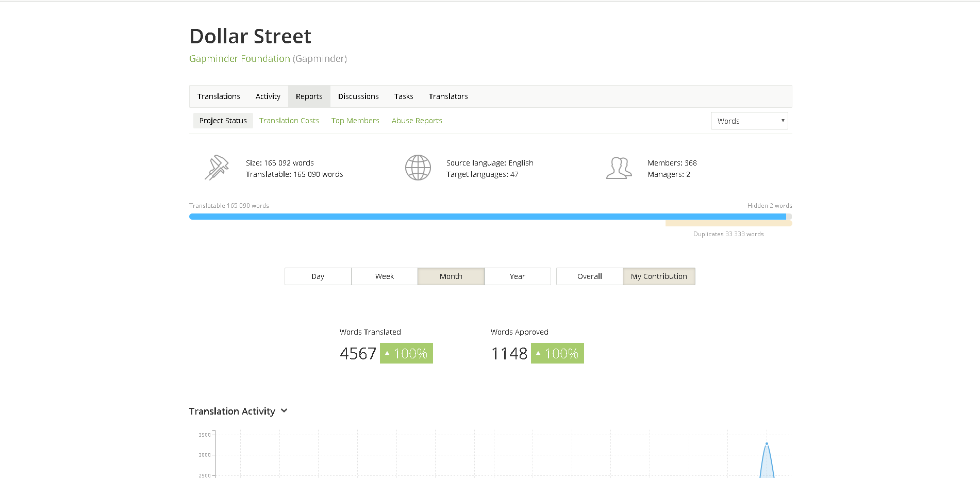
Task: Open the Translation Costs report
Action: tap(289, 121)
